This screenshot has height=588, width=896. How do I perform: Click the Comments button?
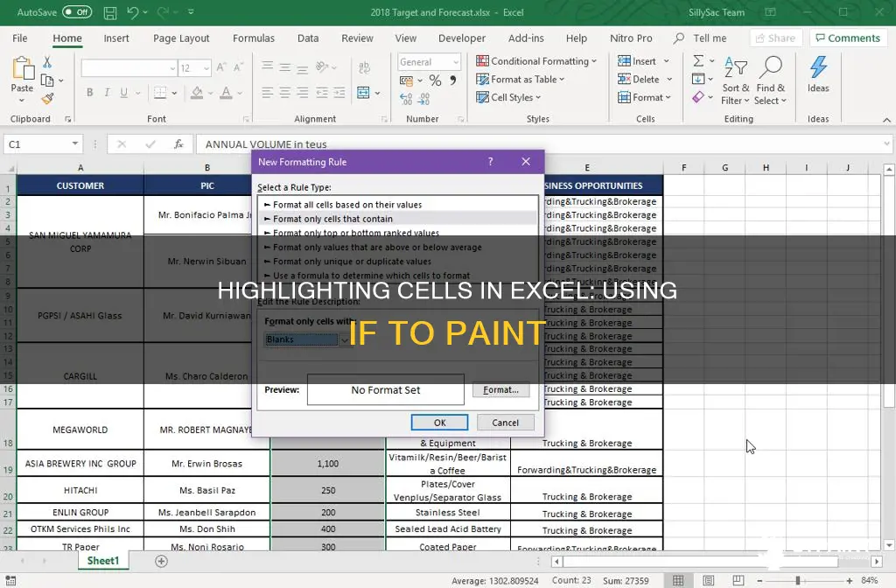click(x=848, y=38)
